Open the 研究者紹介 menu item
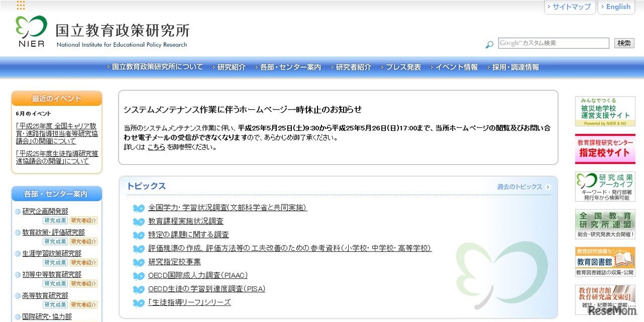644x322 pixels. coord(353,67)
